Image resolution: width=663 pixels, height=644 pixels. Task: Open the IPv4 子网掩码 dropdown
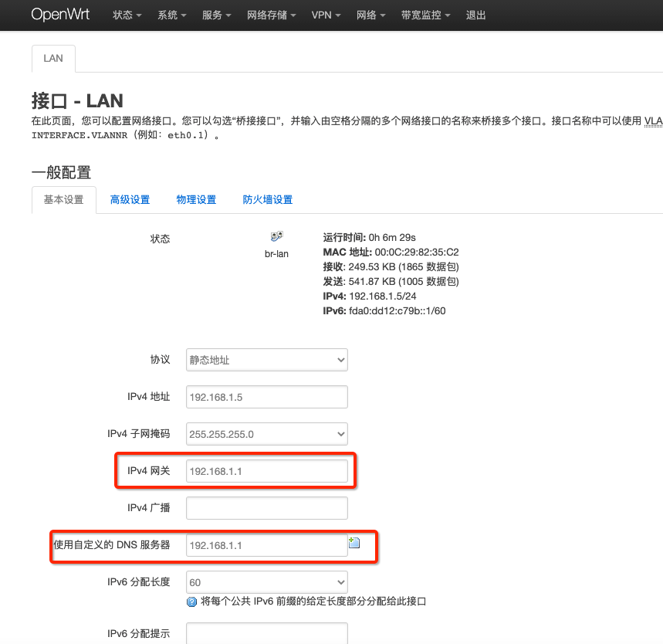tap(266, 433)
